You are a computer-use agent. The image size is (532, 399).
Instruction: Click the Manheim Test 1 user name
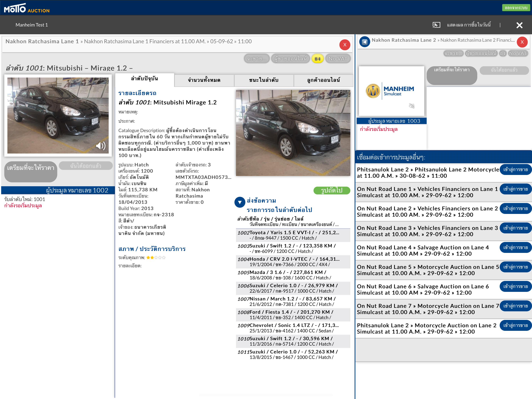[x=32, y=25]
